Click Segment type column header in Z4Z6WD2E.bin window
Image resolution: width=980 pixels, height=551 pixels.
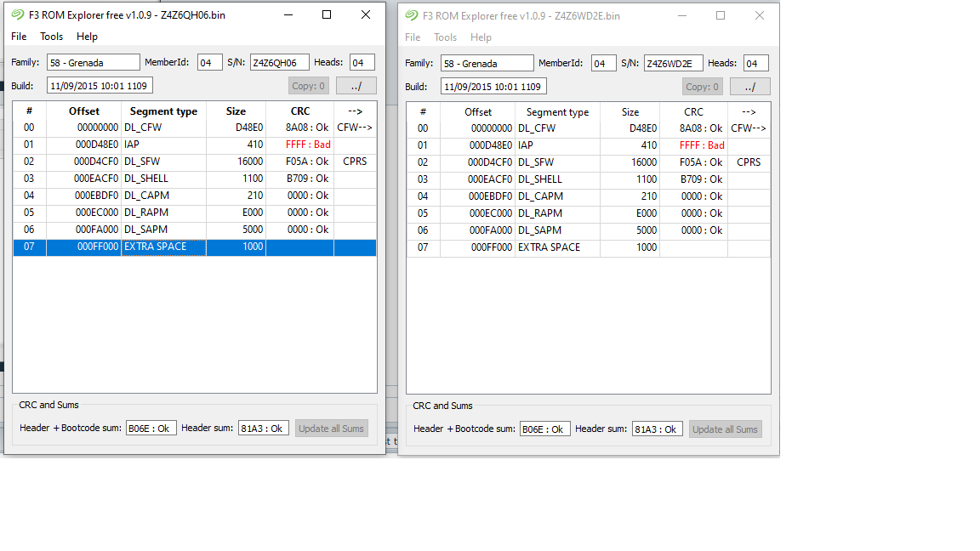click(557, 112)
